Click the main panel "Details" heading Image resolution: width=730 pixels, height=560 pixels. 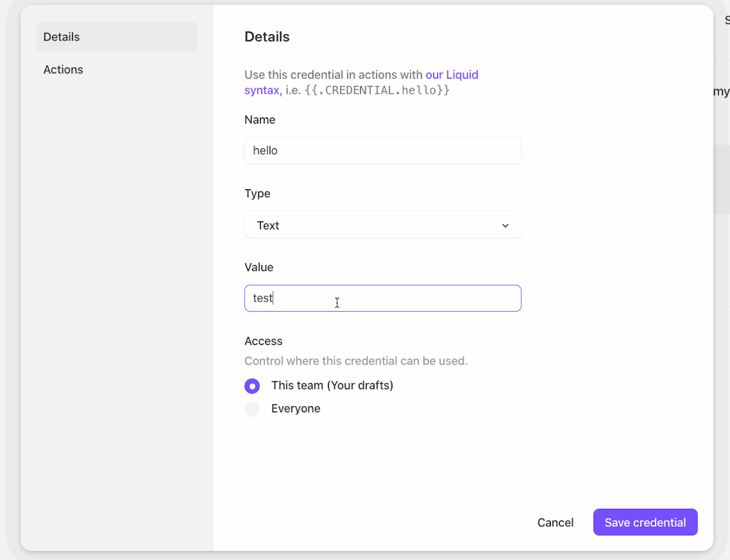pos(267,37)
